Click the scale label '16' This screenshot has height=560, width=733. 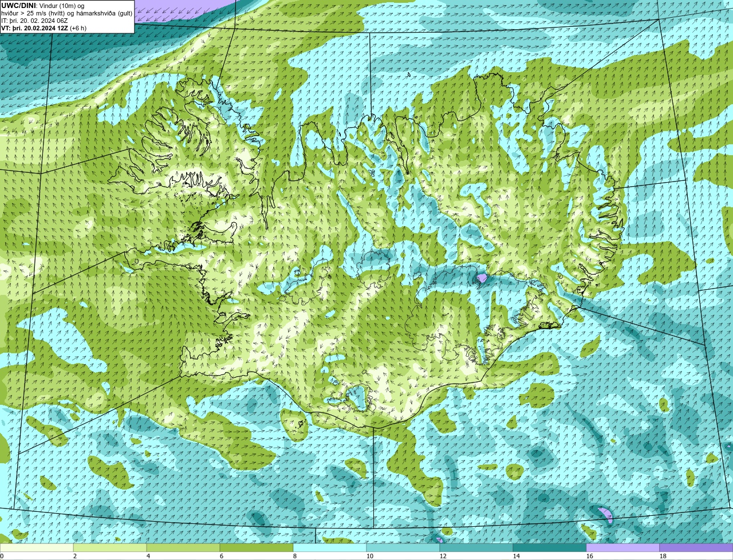[x=590, y=556]
